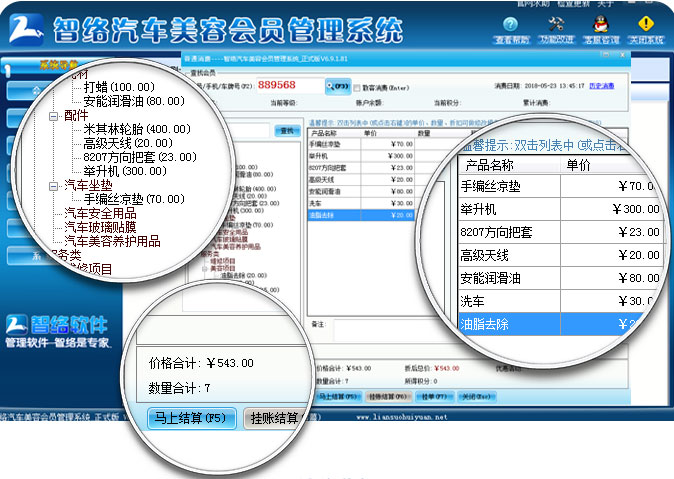Select the enlarged highlighted 油脂去除 row
Viewport: 674px width, 479px height.
[x=550, y=324]
